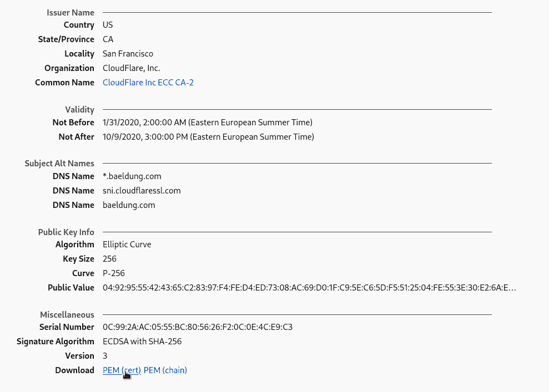This screenshot has height=392, width=549.
Task: Download the PEM (cert) file
Action: (x=121, y=370)
